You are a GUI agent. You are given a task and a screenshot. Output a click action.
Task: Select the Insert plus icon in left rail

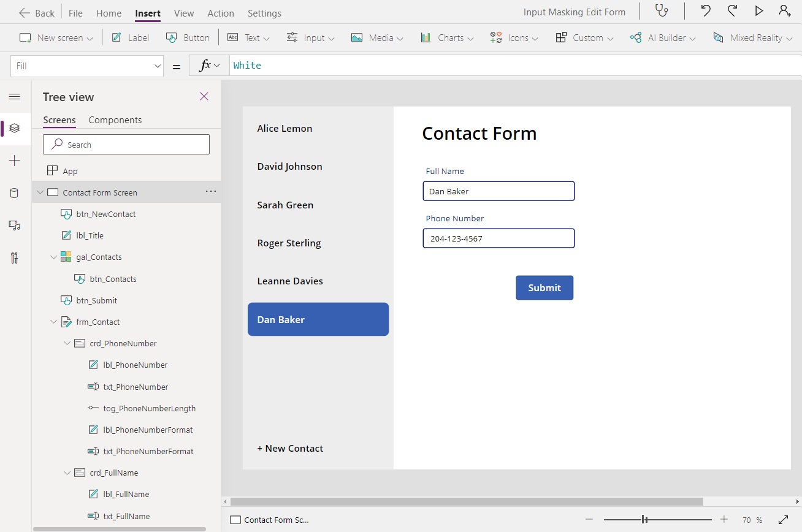15,161
